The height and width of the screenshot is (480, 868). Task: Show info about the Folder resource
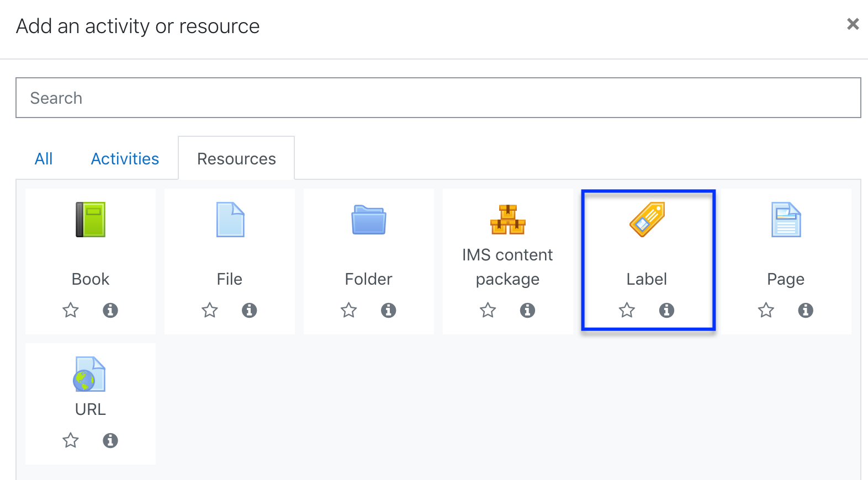pyautogui.click(x=389, y=310)
